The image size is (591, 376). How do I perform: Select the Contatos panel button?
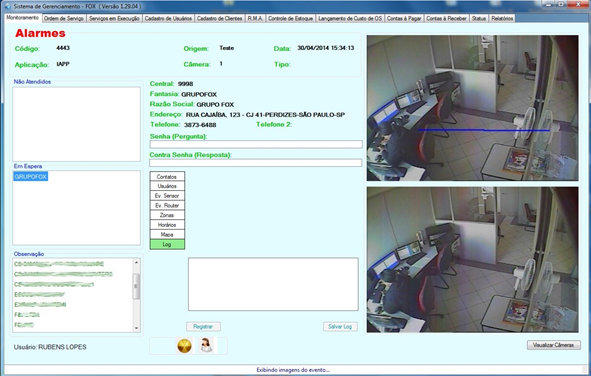167,177
